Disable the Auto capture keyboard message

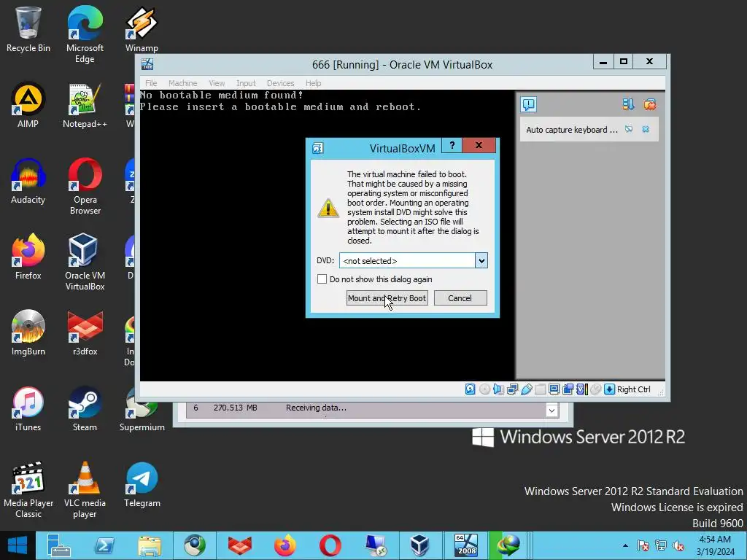pyautogui.click(x=629, y=129)
